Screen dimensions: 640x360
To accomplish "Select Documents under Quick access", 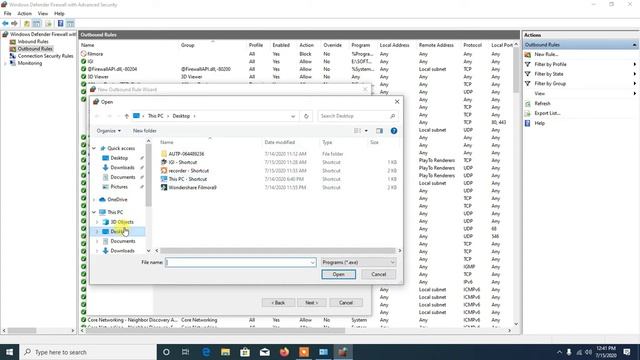I will [x=122, y=177].
